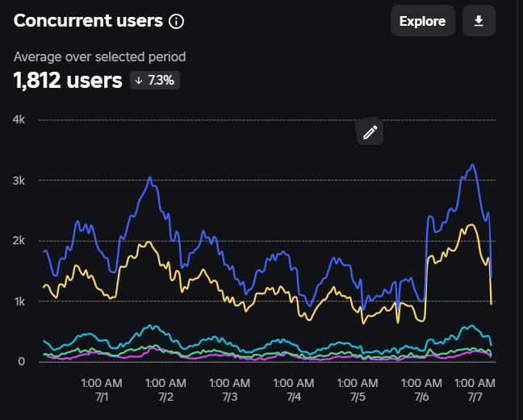Select the Concurrent users heading
The image size is (523, 420).
coord(87,21)
